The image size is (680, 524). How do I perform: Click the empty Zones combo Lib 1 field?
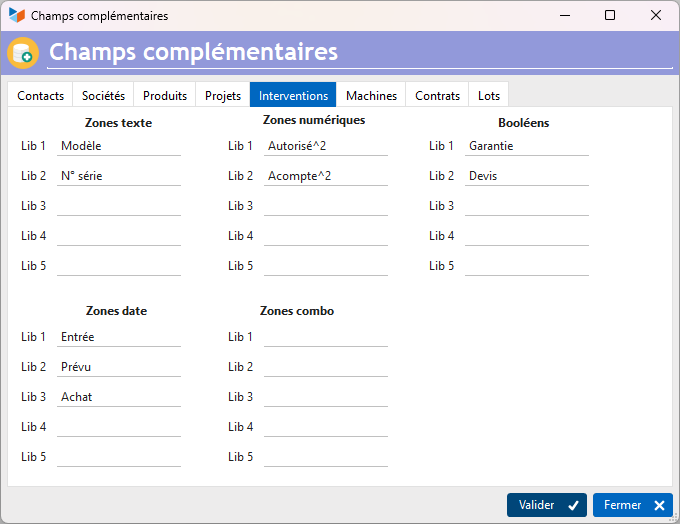(x=326, y=337)
